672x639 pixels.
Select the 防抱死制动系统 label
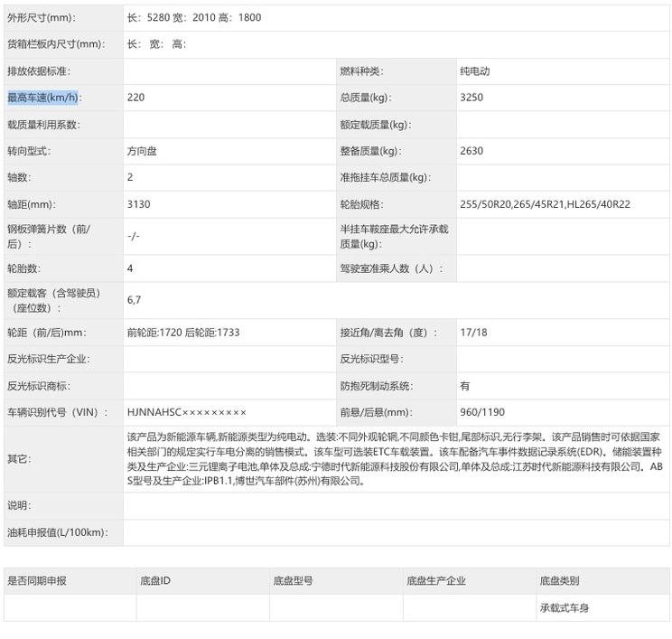(x=377, y=386)
